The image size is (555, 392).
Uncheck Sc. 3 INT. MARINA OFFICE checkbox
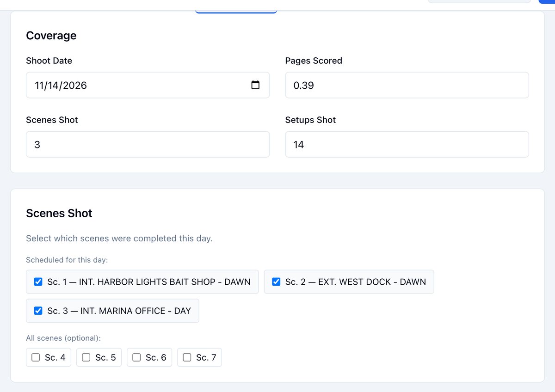point(38,311)
